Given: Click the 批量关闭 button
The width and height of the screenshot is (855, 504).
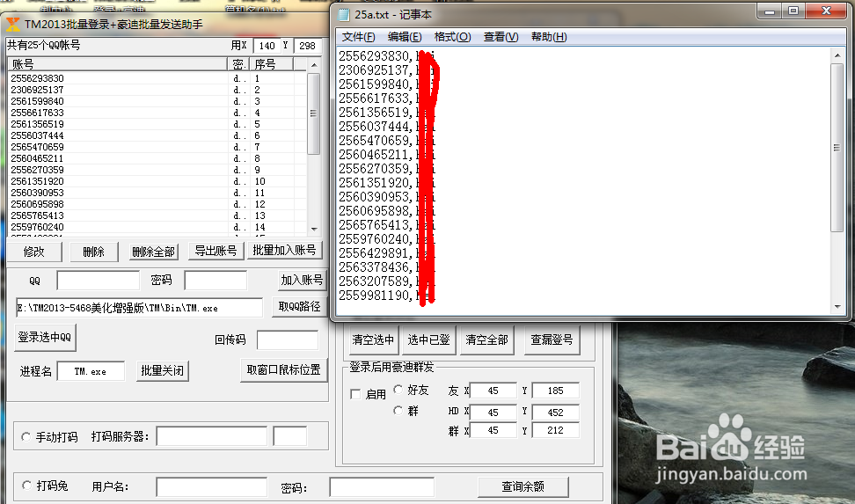Looking at the screenshot, I should [x=162, y=370].
